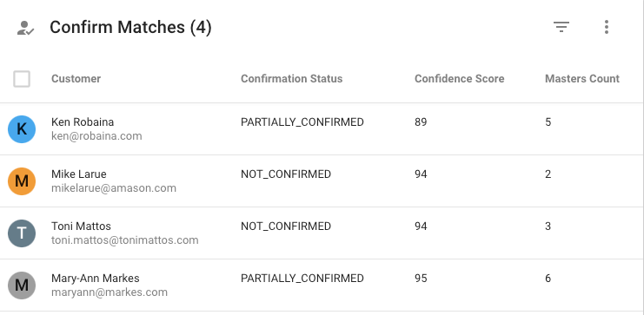This screenshot has height=315, width=644.
Task: Click Ken Robaina's blue K avatar
Action: tap(22, 128)
